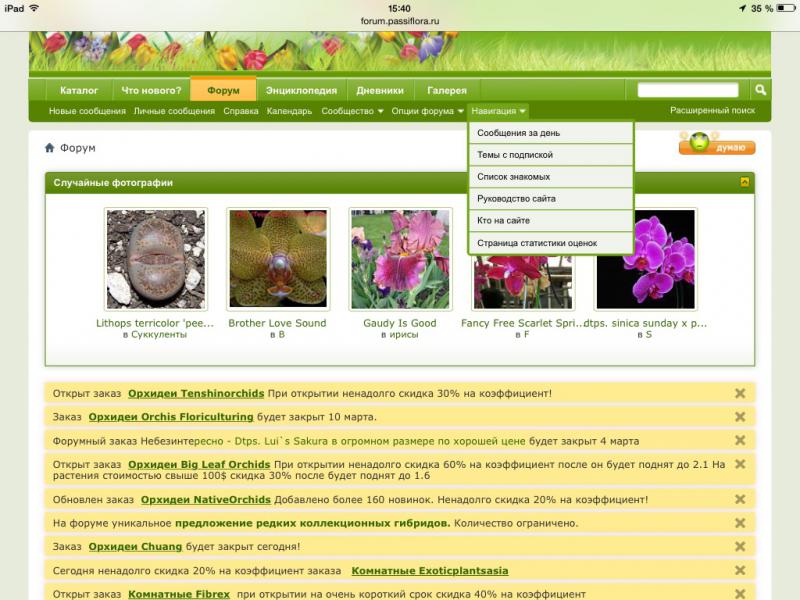The height and width of the screenshot is (600, 800).
Task: Close the Orchis Floriculturing notice
Action: 740,416
